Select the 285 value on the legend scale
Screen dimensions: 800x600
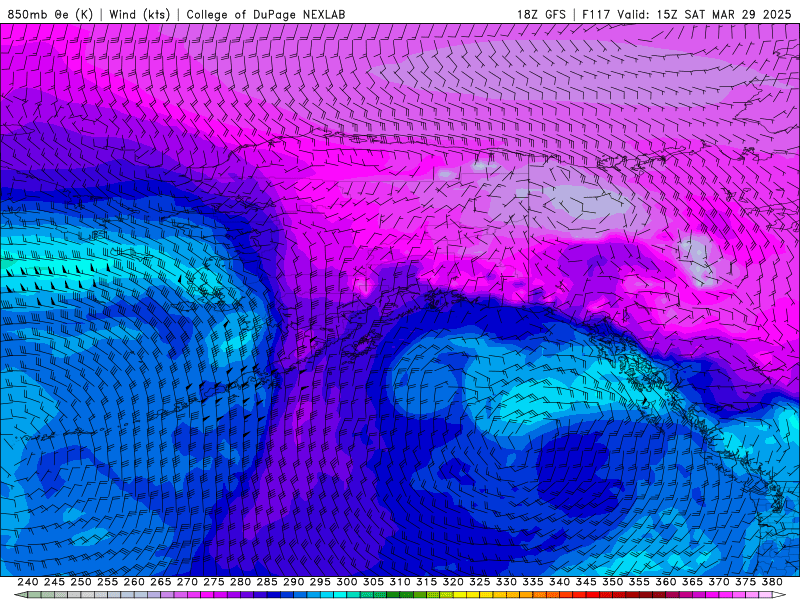coord(267,582)
